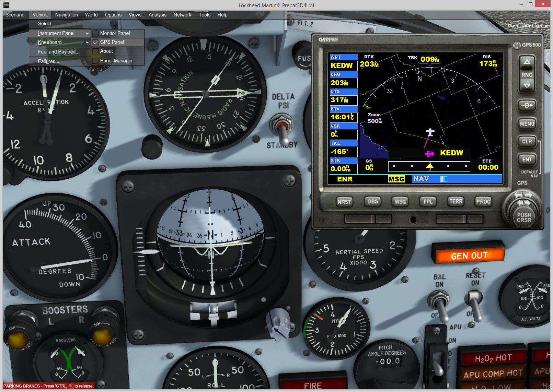
Task: Click the GPS NRST button
Action: (344, 202)
